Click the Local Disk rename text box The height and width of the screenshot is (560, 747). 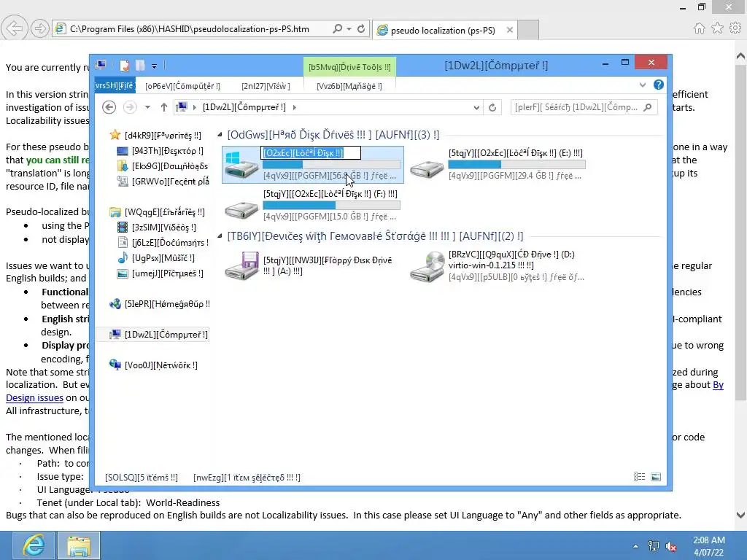(x=311, y=153)
